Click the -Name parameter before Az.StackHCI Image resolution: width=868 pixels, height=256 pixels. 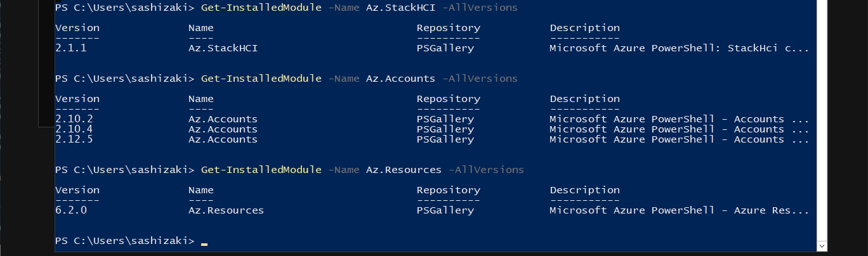pyautogui.click(x=344, y=8)
